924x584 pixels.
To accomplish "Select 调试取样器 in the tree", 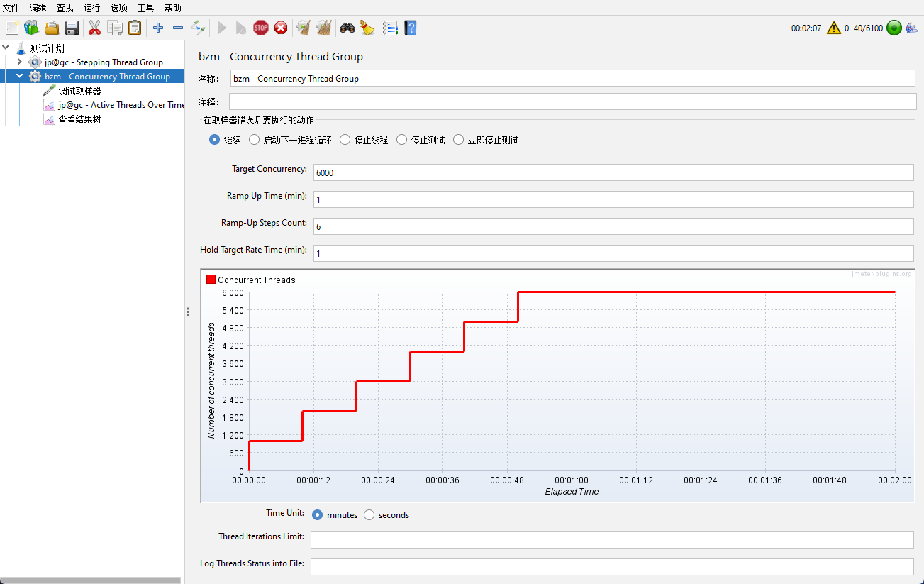I will [x=79, y=91].
